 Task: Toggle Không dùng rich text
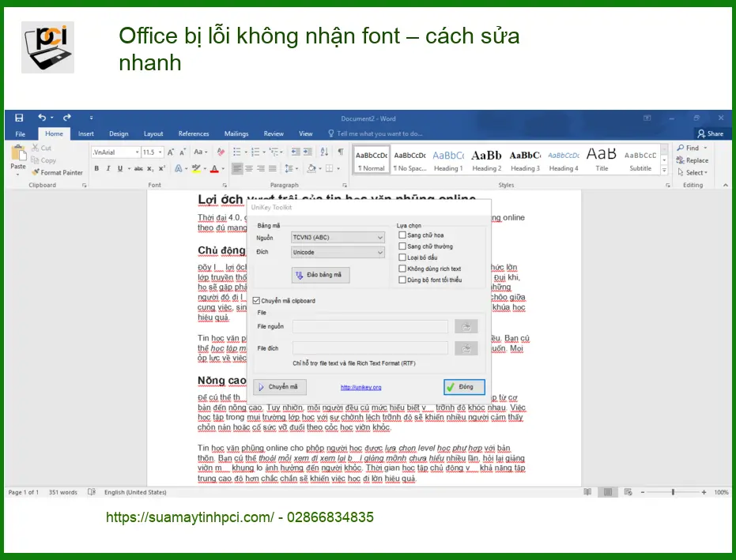pos(402,269)
